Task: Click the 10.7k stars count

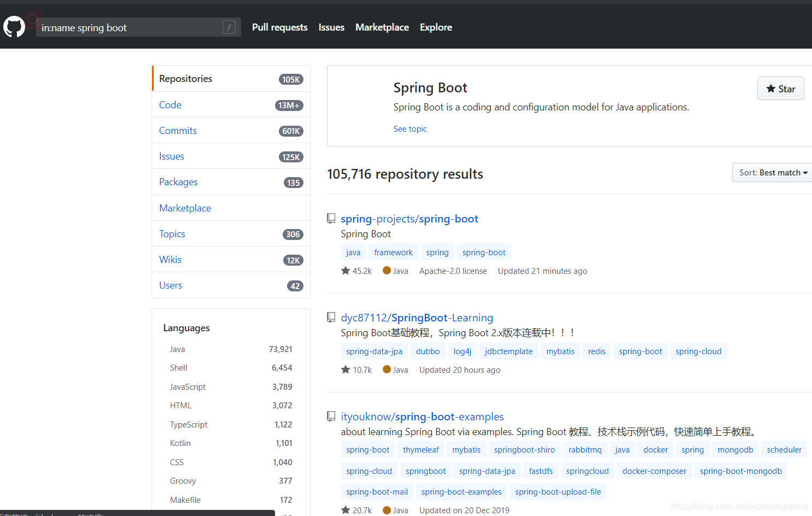Action: (x=357, y=370)
